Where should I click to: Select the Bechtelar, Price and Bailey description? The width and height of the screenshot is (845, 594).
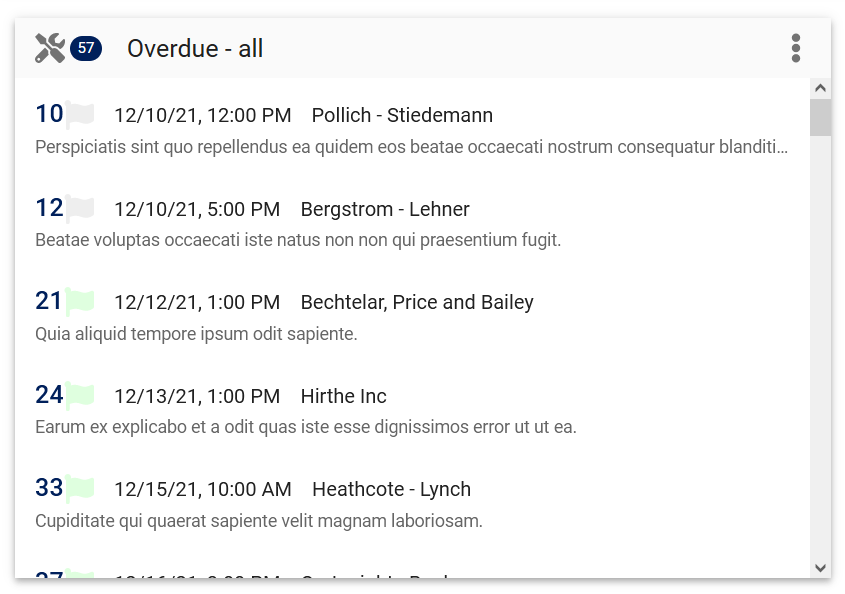[196, 334]
